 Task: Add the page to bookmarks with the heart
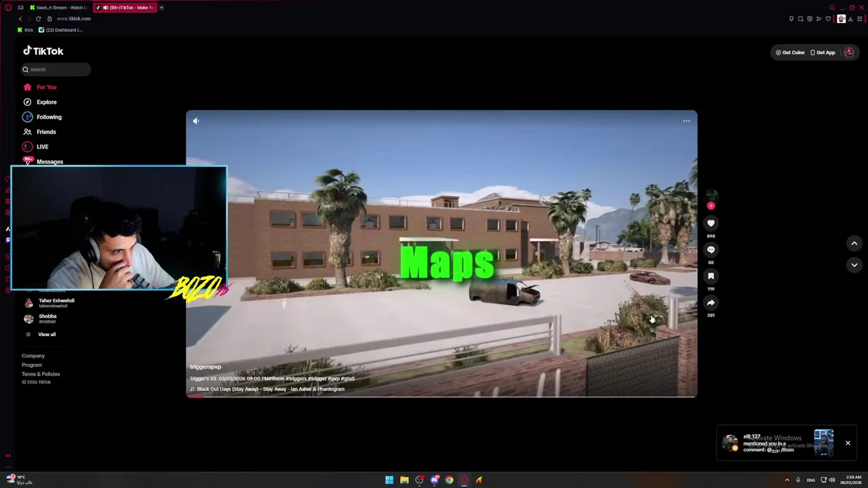click(x=828, y=19)
